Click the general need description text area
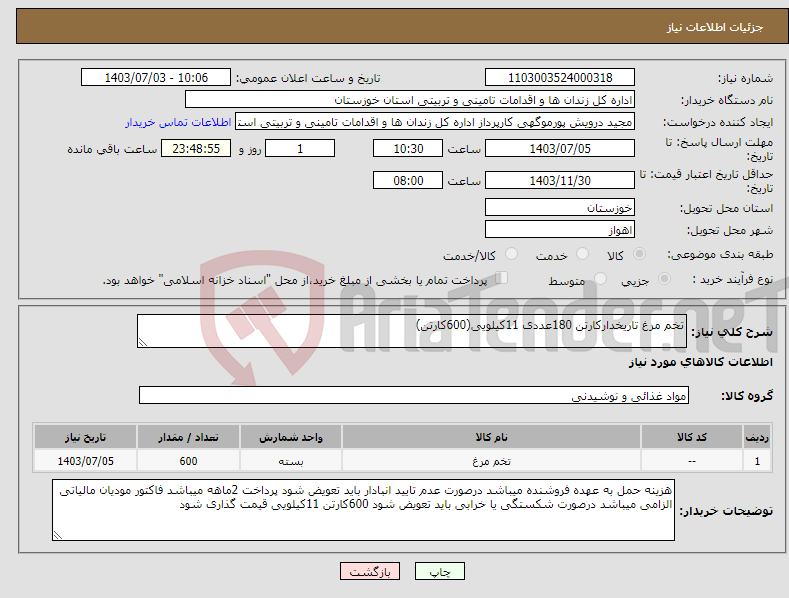This screenshot has width=789, height=598. click(x=412, y=331)
